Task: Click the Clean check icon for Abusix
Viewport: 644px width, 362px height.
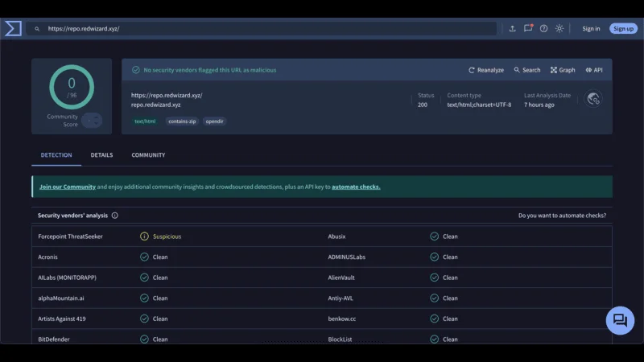Action: point(434,237)
